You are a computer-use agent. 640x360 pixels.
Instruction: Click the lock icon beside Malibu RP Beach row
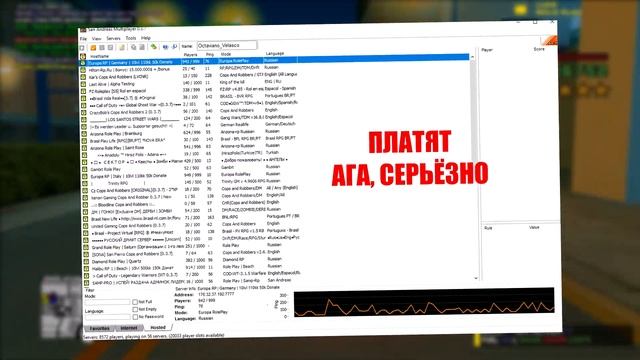coord(86,268)
